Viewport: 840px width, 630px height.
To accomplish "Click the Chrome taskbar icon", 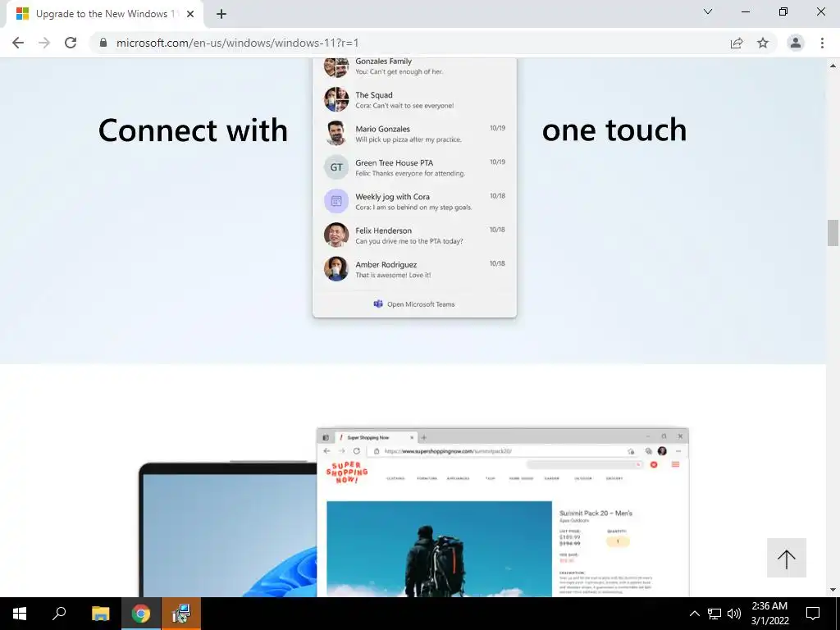I will click(x=141, y=614).
